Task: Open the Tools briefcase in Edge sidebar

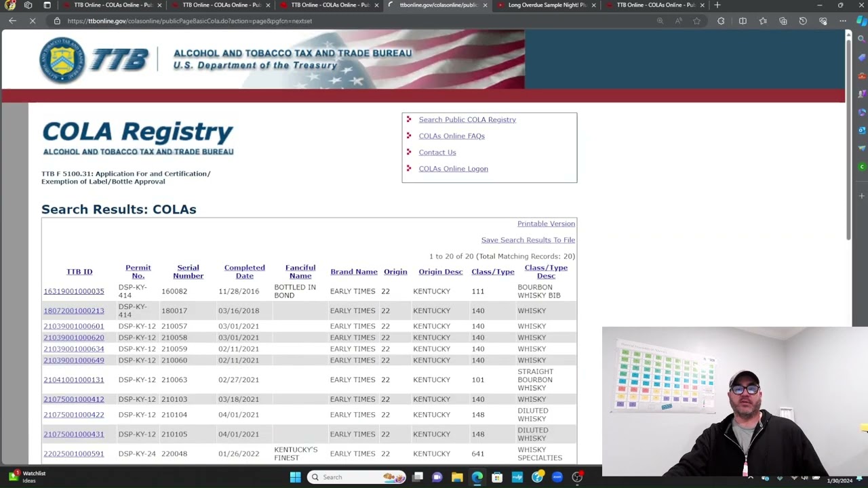Action: click(x=862, y=76)
